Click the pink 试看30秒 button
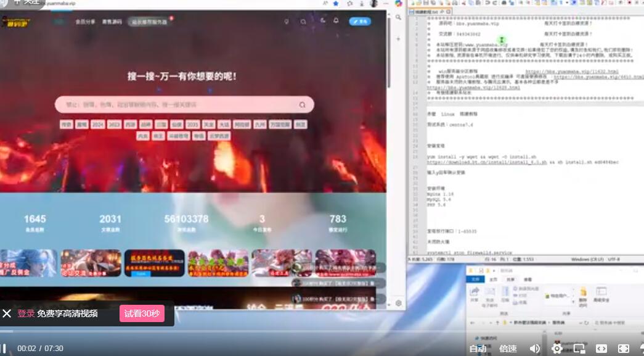Screen dimensions: 644x356 [142, 313]
